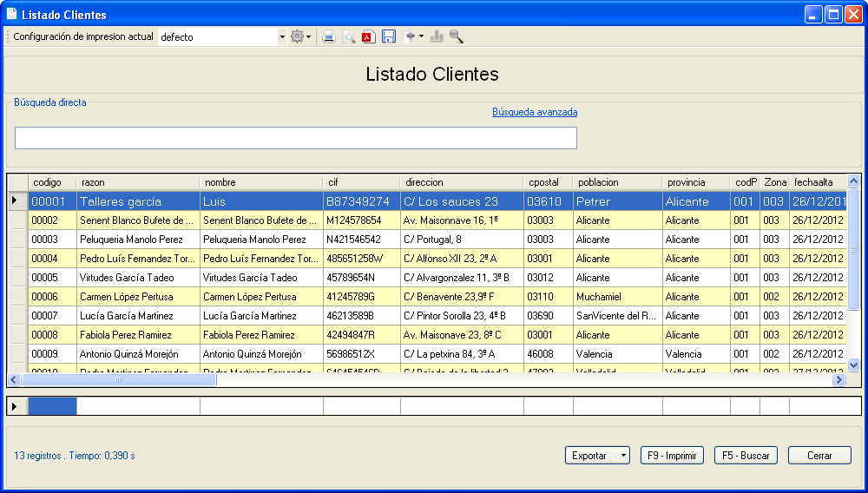Click the bar chart icon in the toolbar

[x=437, y=36]
